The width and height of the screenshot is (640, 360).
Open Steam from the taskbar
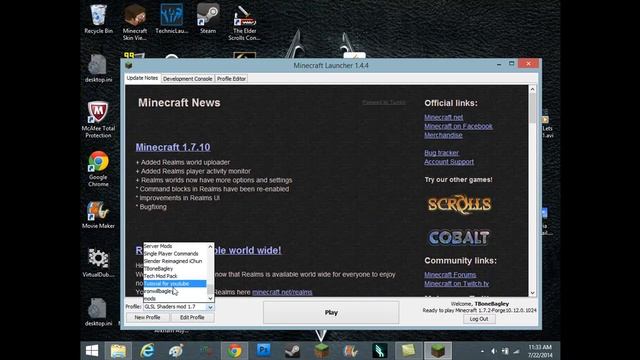(x=292, y=351)
